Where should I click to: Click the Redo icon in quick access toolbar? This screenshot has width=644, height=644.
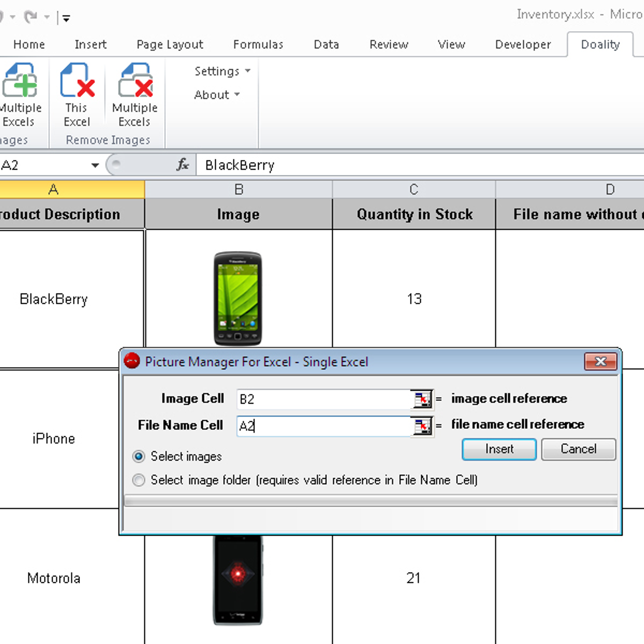(x=31, y=17)
